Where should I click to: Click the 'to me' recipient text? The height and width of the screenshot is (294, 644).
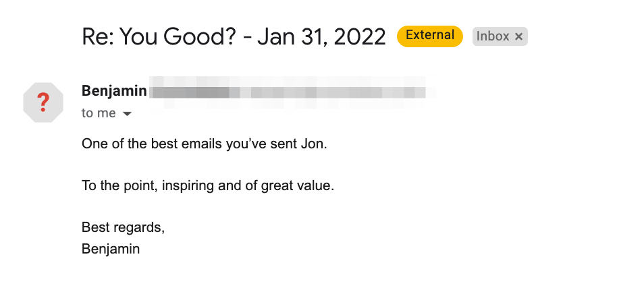(99, 113)
